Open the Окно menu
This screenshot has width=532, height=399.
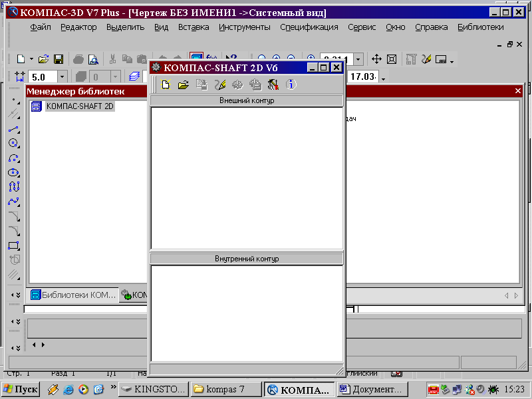tap(396, 27)
